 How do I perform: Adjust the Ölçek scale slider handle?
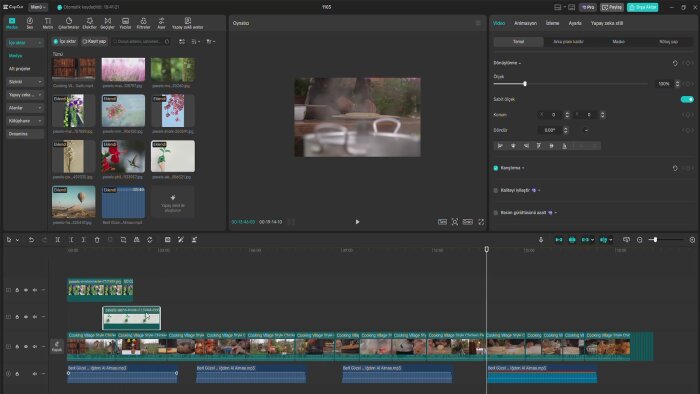tap(525, 83)
